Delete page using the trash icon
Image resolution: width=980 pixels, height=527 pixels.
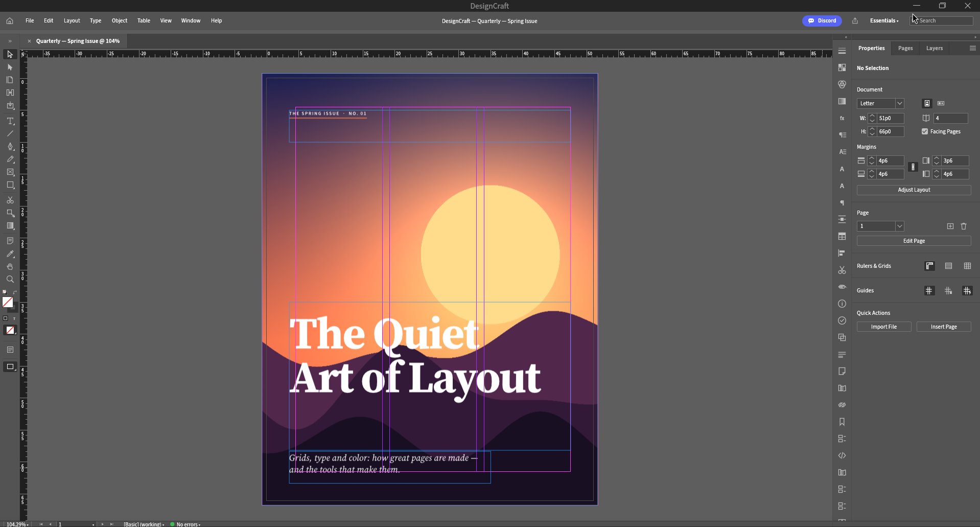pos(964,226)
